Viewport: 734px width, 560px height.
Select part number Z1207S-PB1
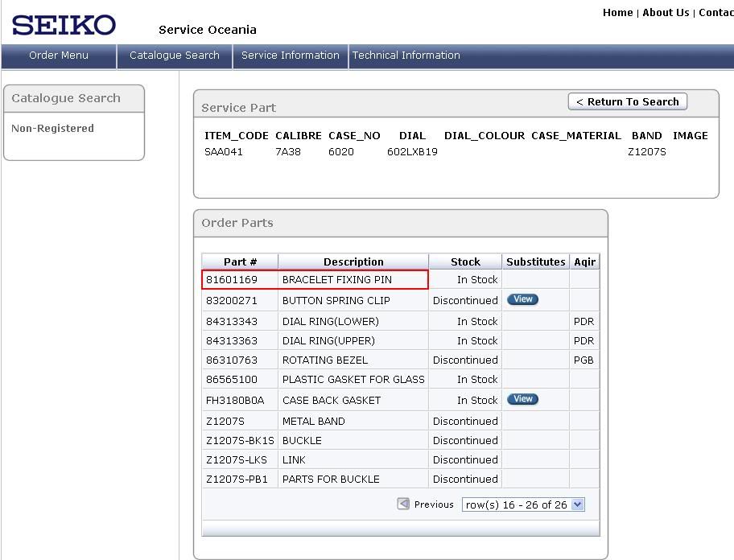[x=237, y=479]
